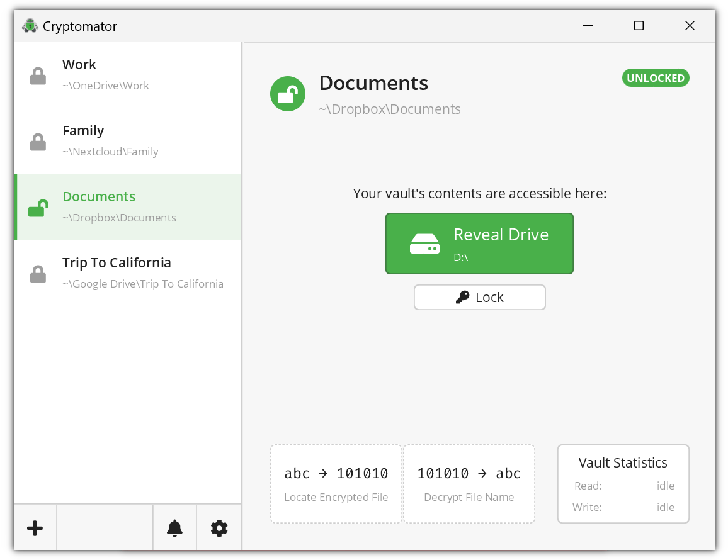
Task: Click the Cryptomator app icon in title bar
Action: tap(30, 26)
